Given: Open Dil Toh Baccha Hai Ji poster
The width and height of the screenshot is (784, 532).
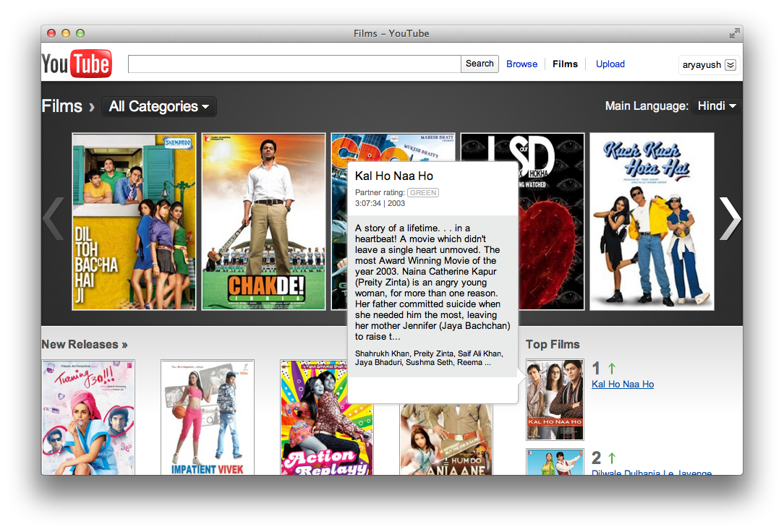Looking at the screenshot, I should [134, 221].
